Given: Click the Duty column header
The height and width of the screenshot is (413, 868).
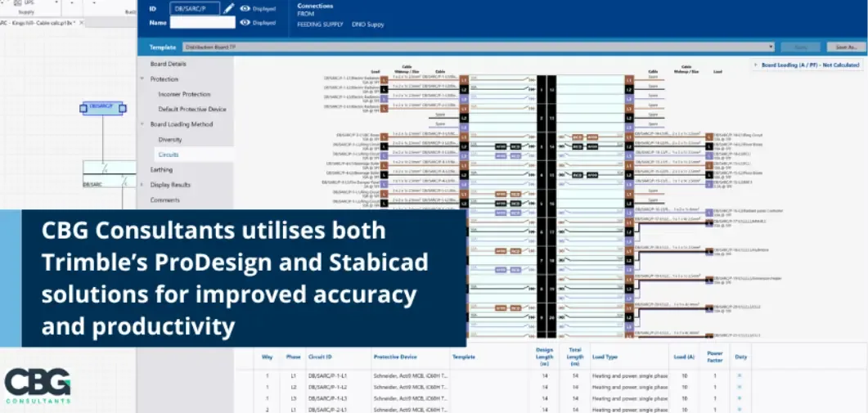Looking at the screenshot, I should (740, 357).
